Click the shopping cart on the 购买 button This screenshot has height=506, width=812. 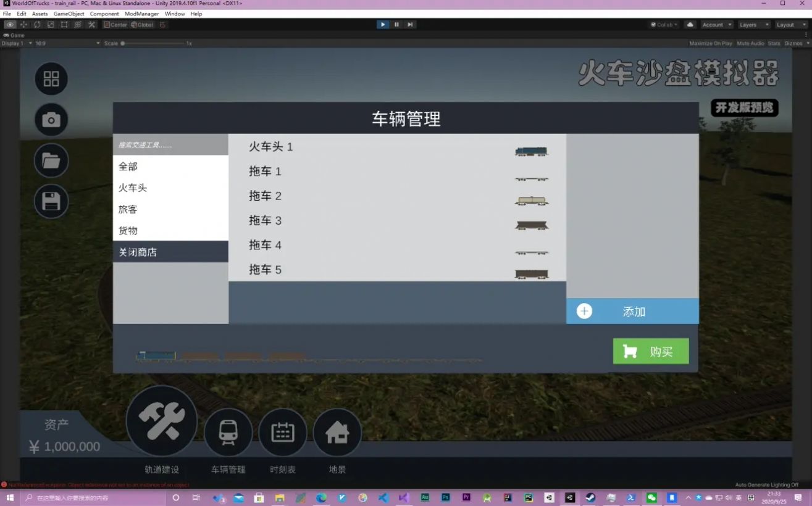(x=629, y=350)
